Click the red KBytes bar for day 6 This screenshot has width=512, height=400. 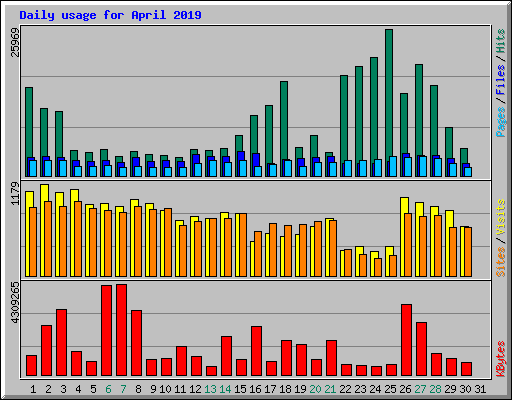pyautogui.click(x=107, y=330)
